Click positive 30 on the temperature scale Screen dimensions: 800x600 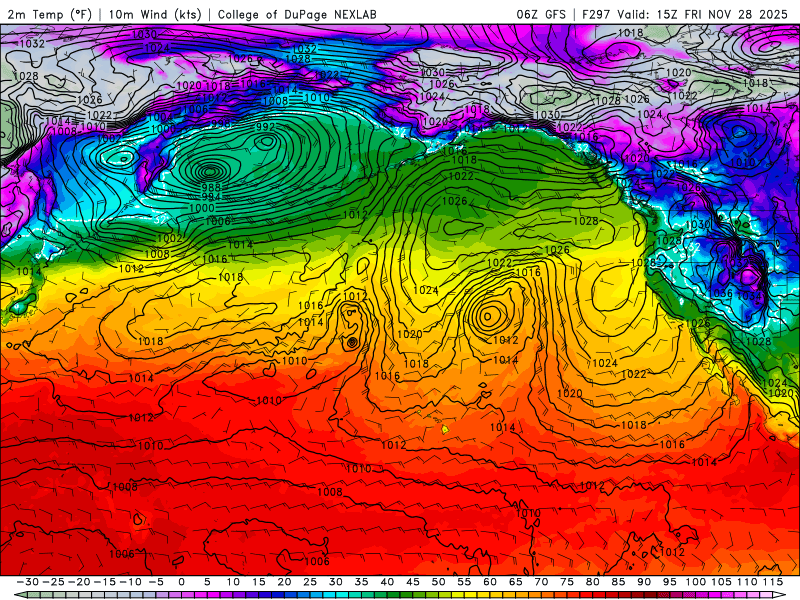[x=335, y=582]
